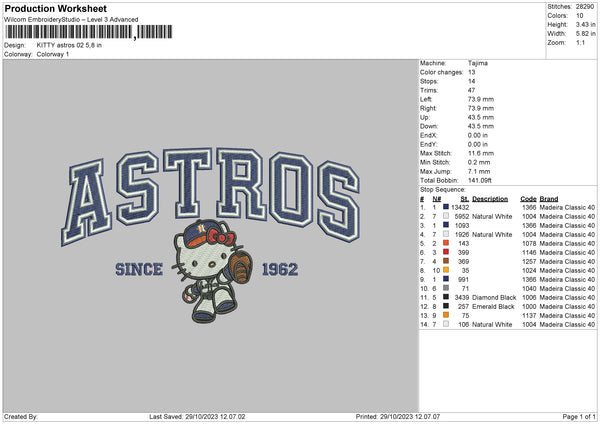600x424 pixels.
Task: Click thread code 1146 in row 6
Action: [529, 253]
